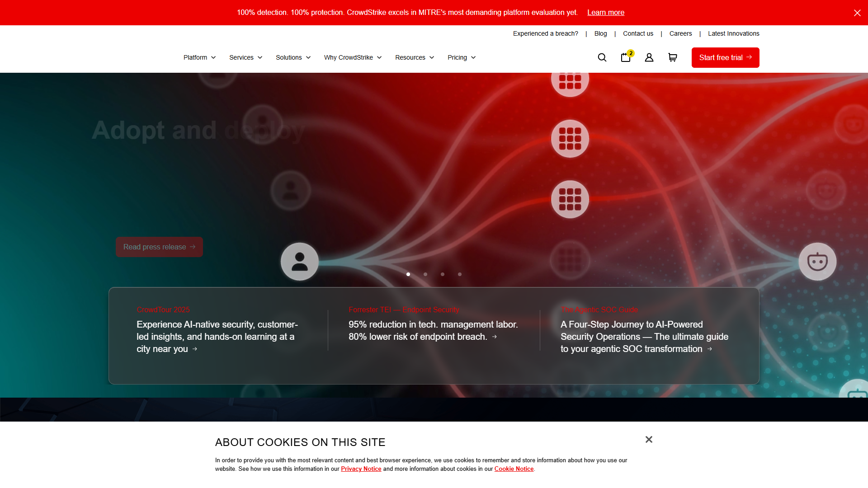
Task: Open the 95% reduction Forrester promo text
Action: (x=433, y=330)
